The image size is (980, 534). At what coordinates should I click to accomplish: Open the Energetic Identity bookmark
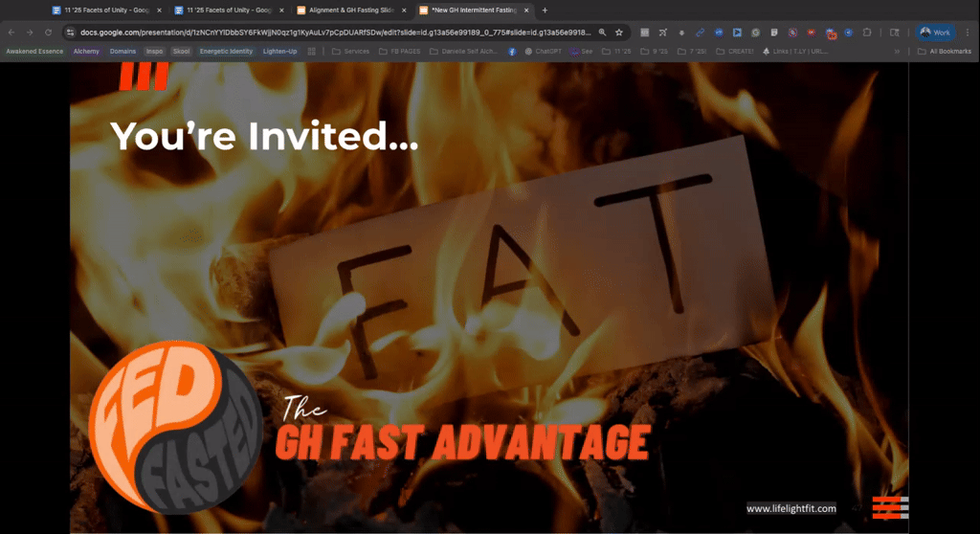226,52
